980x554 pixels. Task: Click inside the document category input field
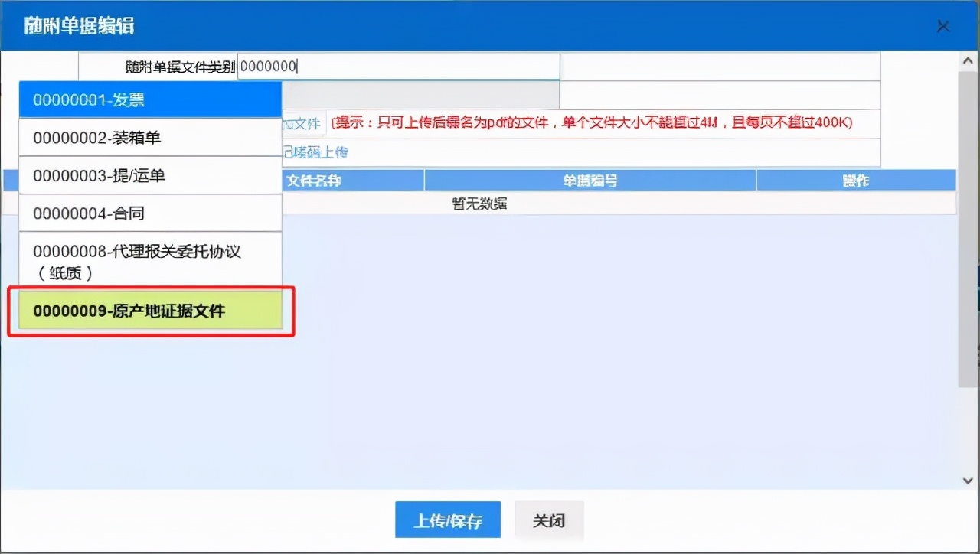point(398,66)
